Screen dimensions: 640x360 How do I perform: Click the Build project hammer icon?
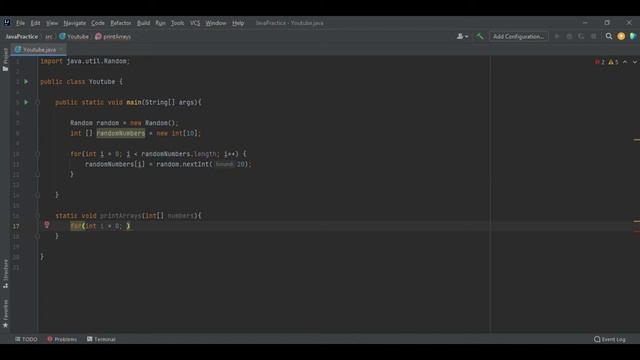480,37
